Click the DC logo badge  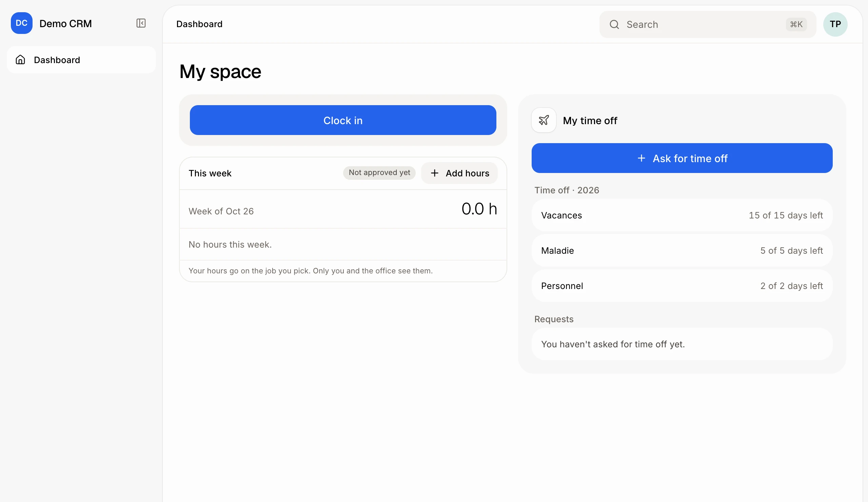(21, 23)
